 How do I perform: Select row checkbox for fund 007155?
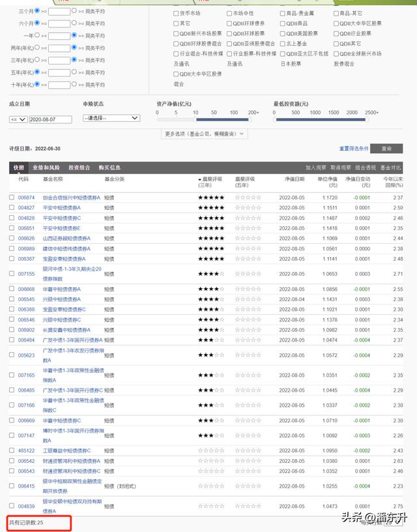pos(12,273)
